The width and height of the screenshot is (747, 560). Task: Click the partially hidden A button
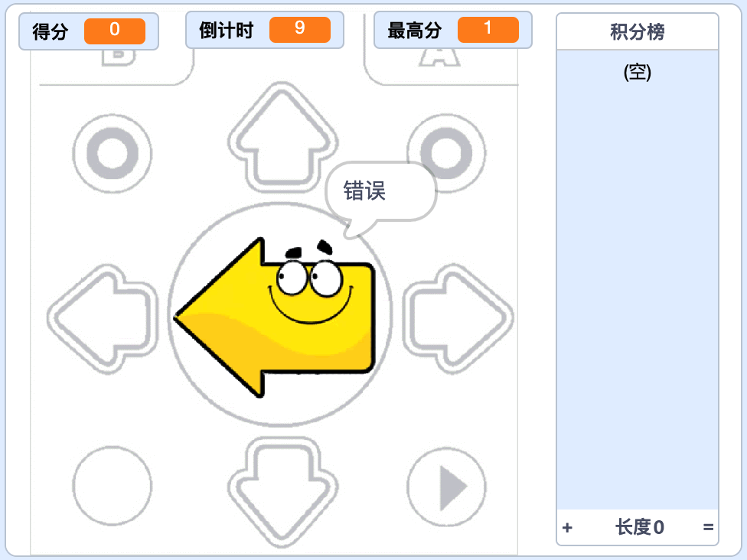click(440, 57)
